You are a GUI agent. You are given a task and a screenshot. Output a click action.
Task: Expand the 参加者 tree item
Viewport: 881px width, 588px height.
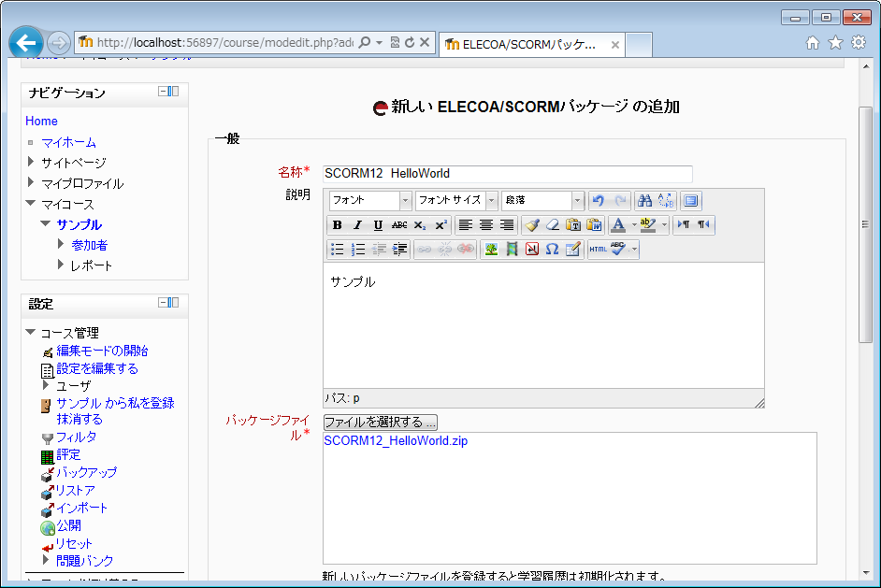62,245
